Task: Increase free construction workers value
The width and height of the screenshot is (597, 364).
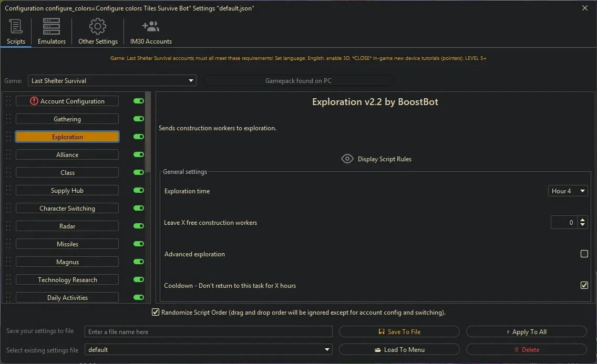Action: pyautogui.click(x=582, y=220)
